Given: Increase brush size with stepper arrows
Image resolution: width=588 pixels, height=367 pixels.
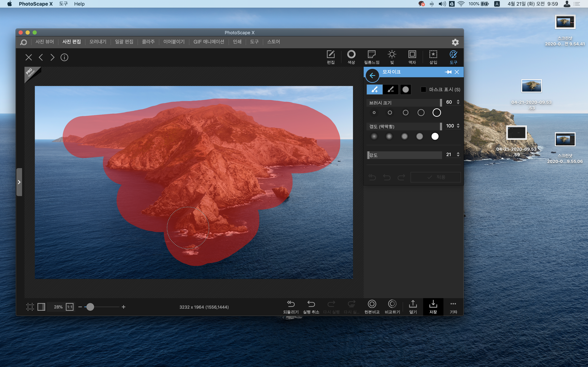Looking at the screenshot, I should coord(458,100).
